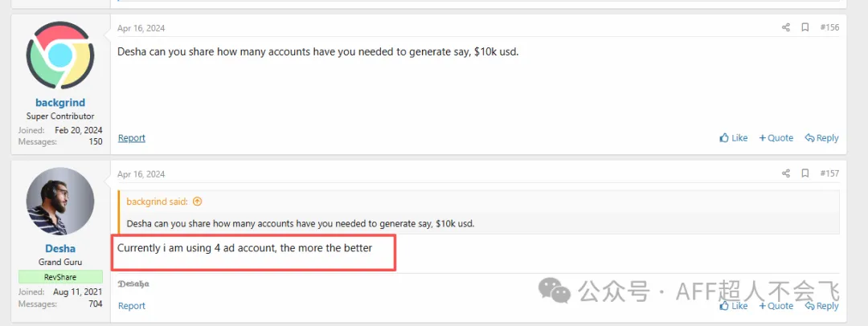
Task: Open Desha username profile link
Action: [60, 249]
